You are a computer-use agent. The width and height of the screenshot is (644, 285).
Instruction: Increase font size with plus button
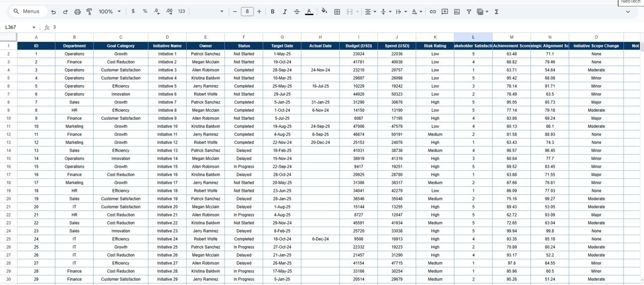[x=259, y=12]
